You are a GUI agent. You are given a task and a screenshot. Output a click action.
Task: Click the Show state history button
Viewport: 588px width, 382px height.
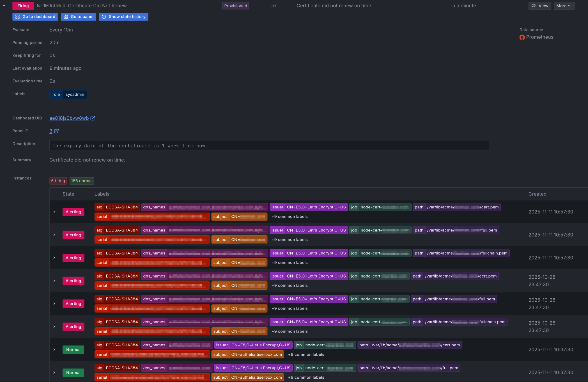(123, 17)
